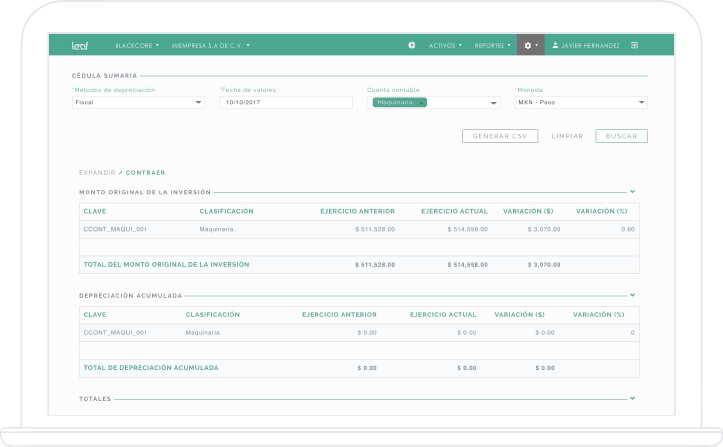This screenshot has width=723, height=447.
Task: Click the user icon beside Javier Hernández
Action: tap(556, 45)
